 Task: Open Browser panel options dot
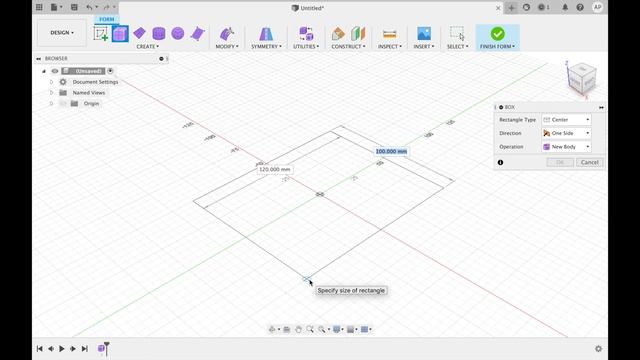coord(161,59)
